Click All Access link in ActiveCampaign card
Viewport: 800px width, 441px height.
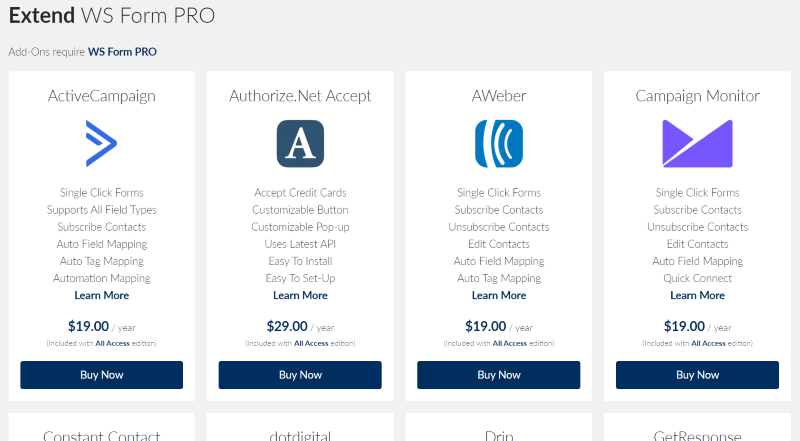tap(112, 344)
